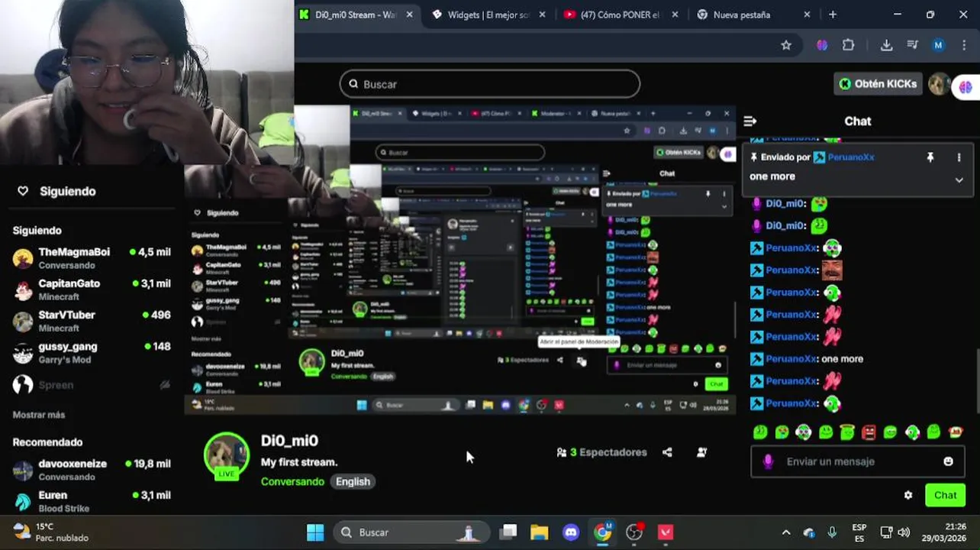Expand the list with Mostrar más

(39, 415)
